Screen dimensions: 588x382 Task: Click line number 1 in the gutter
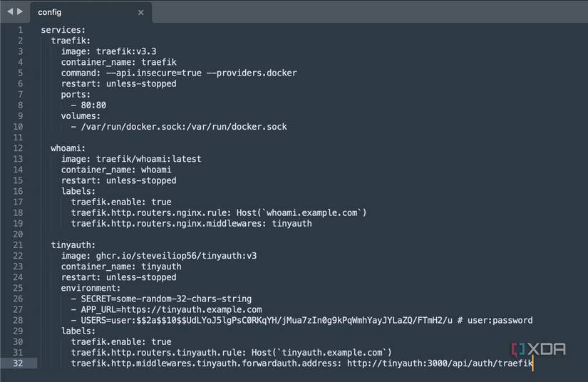point(20,30)
